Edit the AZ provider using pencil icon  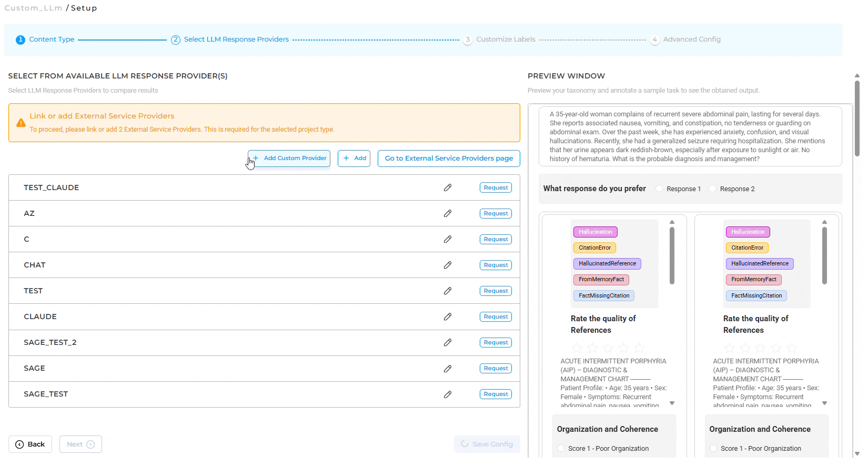[447, 213]
